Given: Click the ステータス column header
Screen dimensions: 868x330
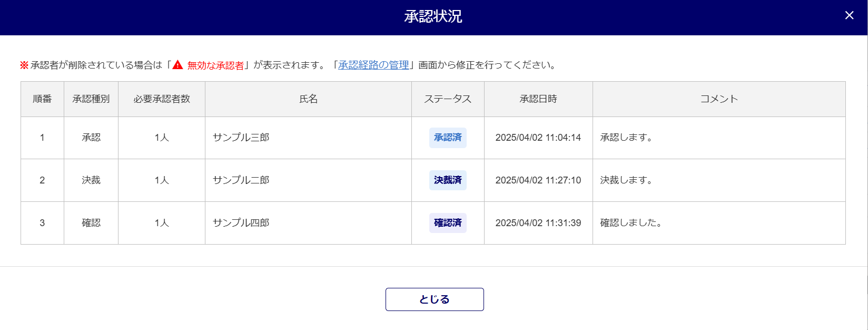Looking at the screenshot, I should point(448,99).
